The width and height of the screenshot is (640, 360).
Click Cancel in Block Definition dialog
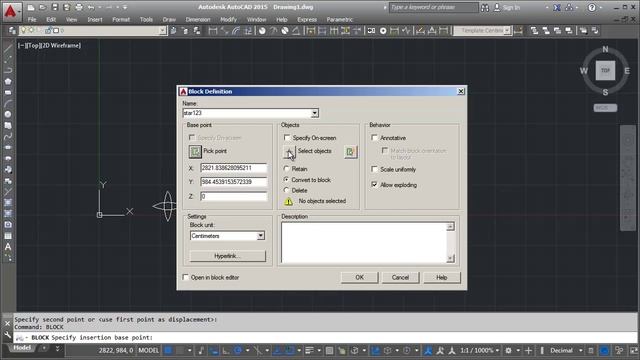[400, 277]
